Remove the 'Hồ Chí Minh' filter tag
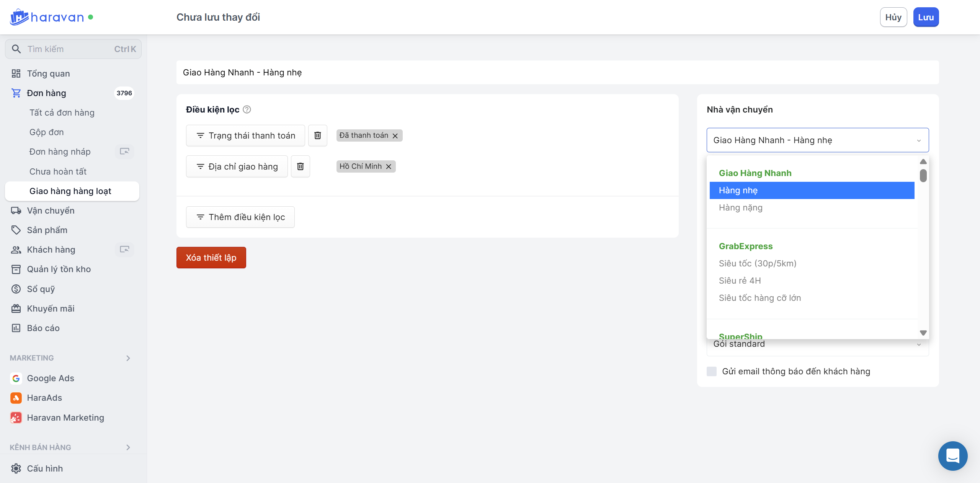Screen dimensions: 980x483 pyautogui.click(x=389, y=166)
